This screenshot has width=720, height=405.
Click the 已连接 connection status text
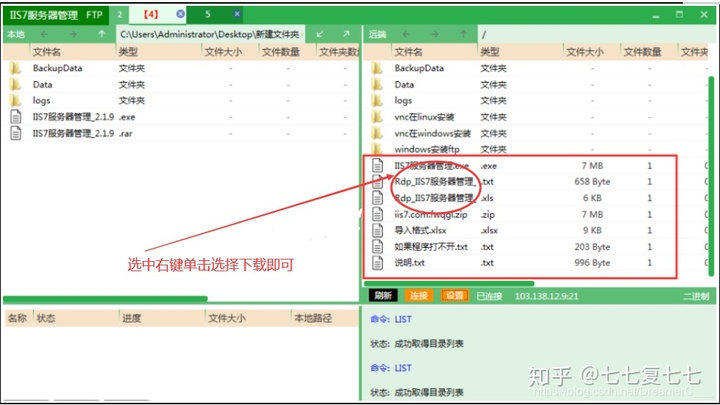tap(489, 296)
